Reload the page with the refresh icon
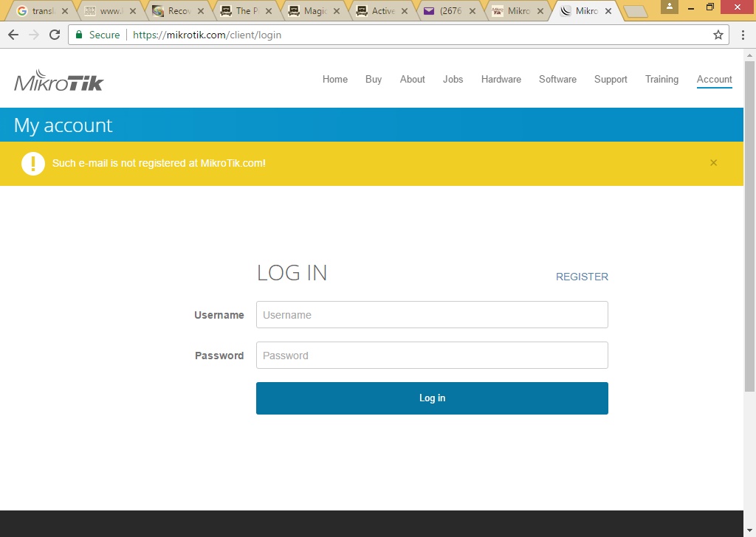Viewport: 756px width, 537px height. (55, 35)
